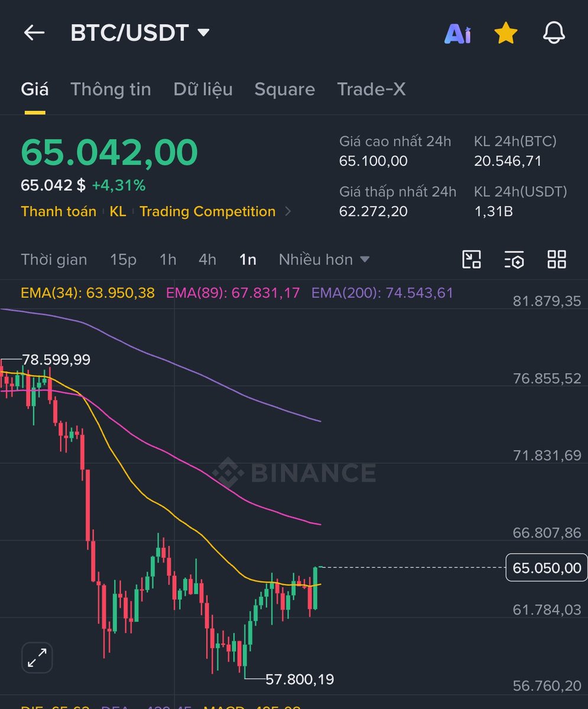The image size is (588, 709).
Task: Open the AI assistant icon
Action: 458,34
